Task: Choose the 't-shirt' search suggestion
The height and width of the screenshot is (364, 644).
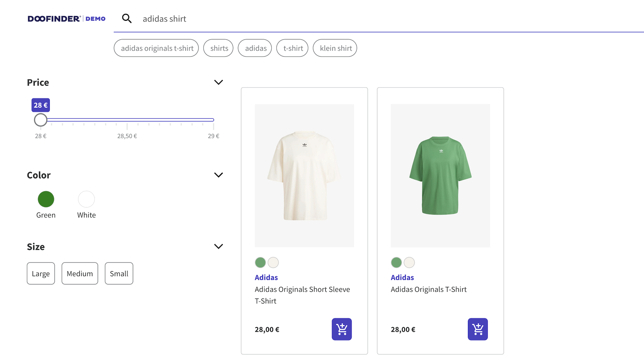Action: coord(292,48)
